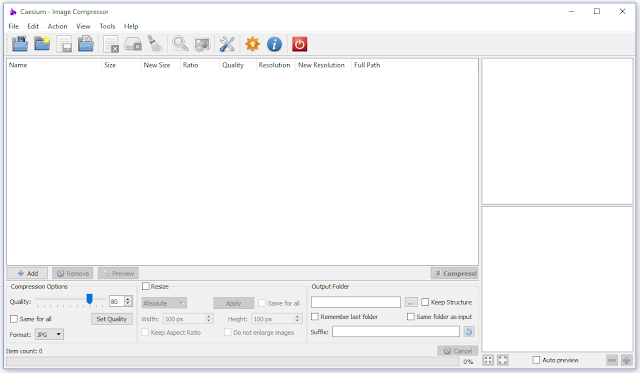640x373 pixels.
Task: Click the fit-to-window preview icon
Action: (x=488, y=360)
